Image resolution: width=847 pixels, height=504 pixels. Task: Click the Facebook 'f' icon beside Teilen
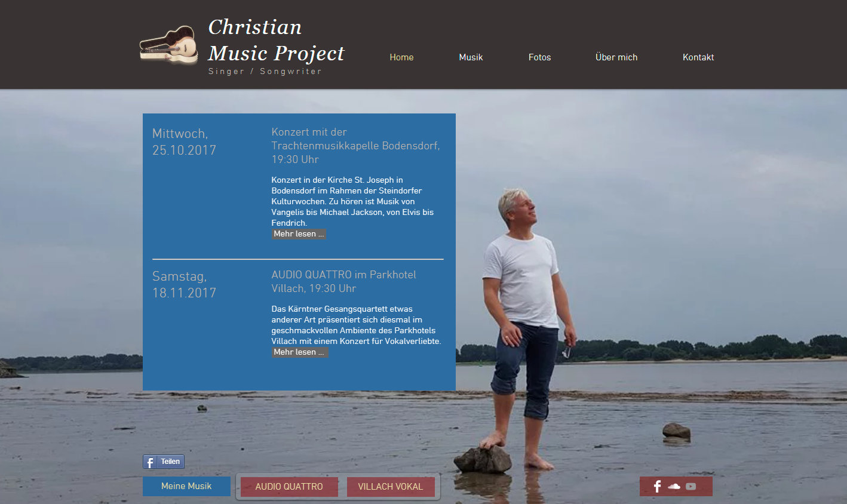pyautogui.click(x=150, y=462)
